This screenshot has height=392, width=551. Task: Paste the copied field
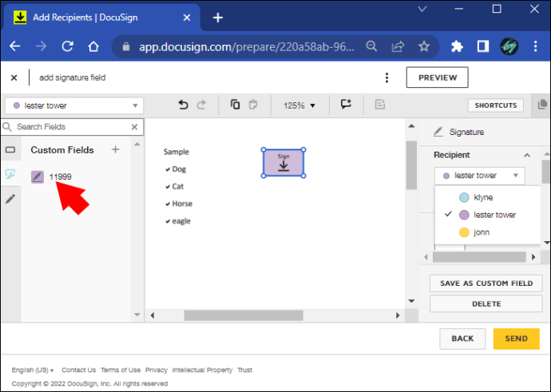253,105
